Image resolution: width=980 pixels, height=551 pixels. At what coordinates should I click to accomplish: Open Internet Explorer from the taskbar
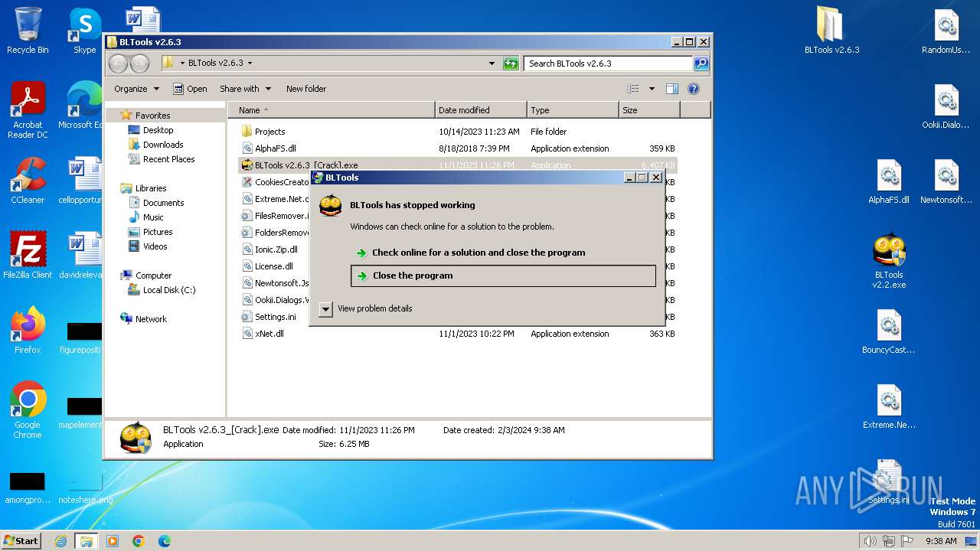(60, 541)
